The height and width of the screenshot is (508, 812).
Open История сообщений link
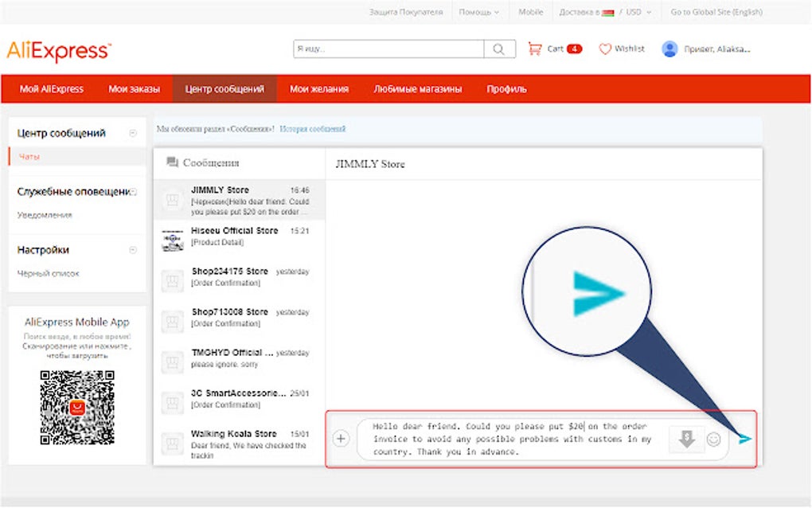pos(312,129)
